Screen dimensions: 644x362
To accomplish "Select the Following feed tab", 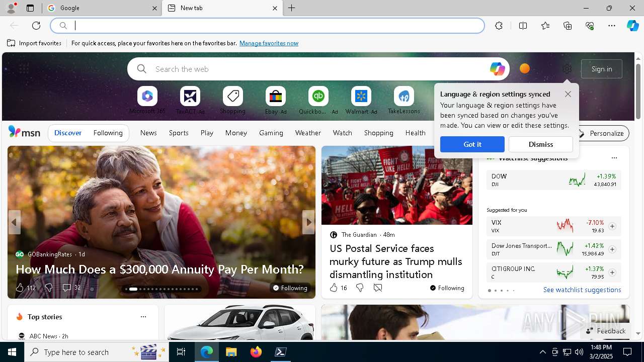I will click(108, 133).
